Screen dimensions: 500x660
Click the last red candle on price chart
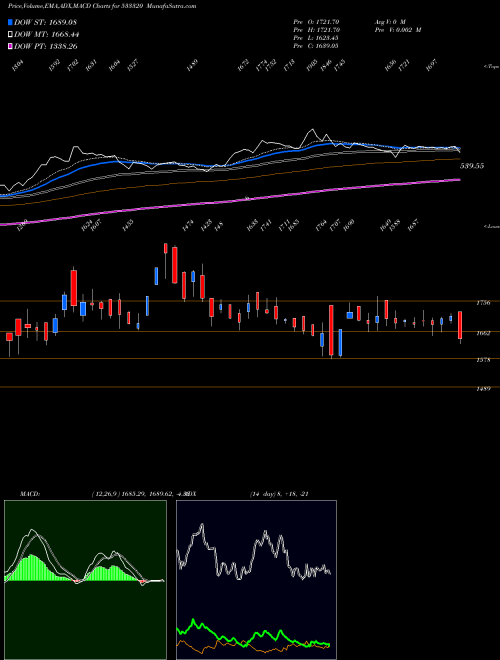pos(460,325)
